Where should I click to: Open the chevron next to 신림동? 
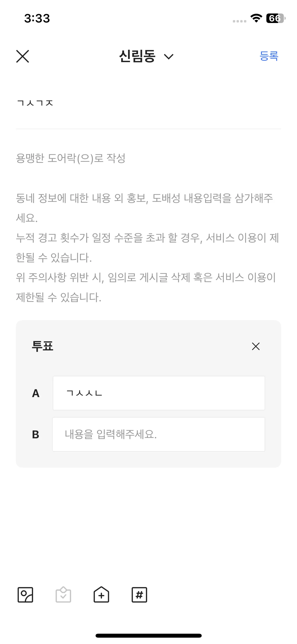point(169,57)
